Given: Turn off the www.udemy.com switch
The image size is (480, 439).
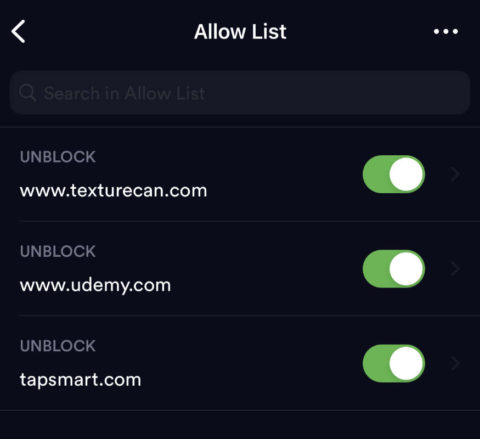Looking at the screenshot, I should pos(394,269).
